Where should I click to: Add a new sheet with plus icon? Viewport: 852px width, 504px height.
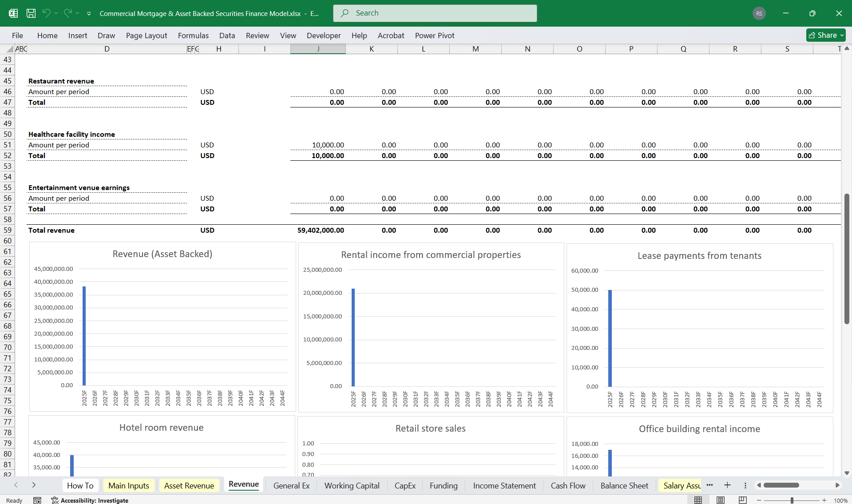[x=727, y=485]
